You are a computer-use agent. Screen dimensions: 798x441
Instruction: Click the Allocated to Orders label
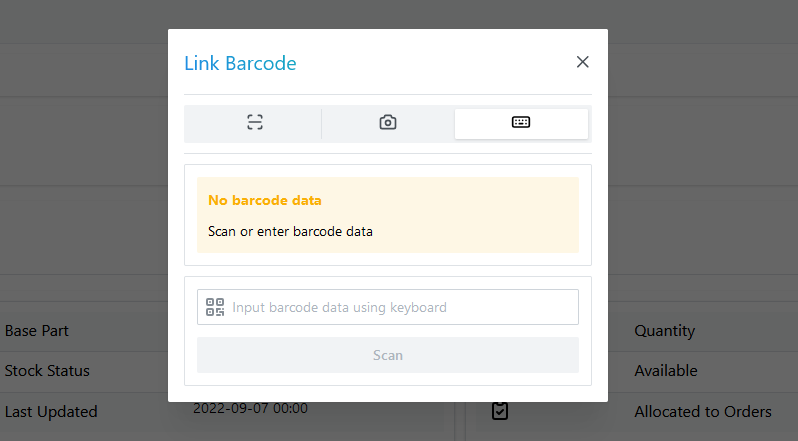tap(703, 411)
